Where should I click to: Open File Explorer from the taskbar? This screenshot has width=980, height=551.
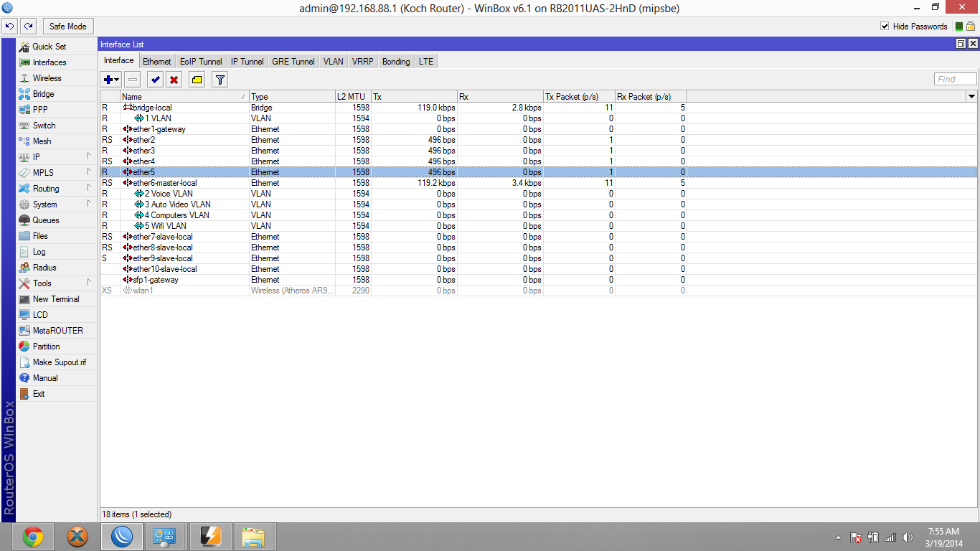pos(253,536)
